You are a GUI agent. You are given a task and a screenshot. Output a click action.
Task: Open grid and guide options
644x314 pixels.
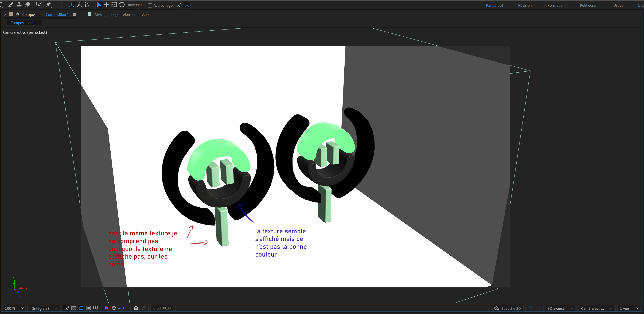click(96, 308)
